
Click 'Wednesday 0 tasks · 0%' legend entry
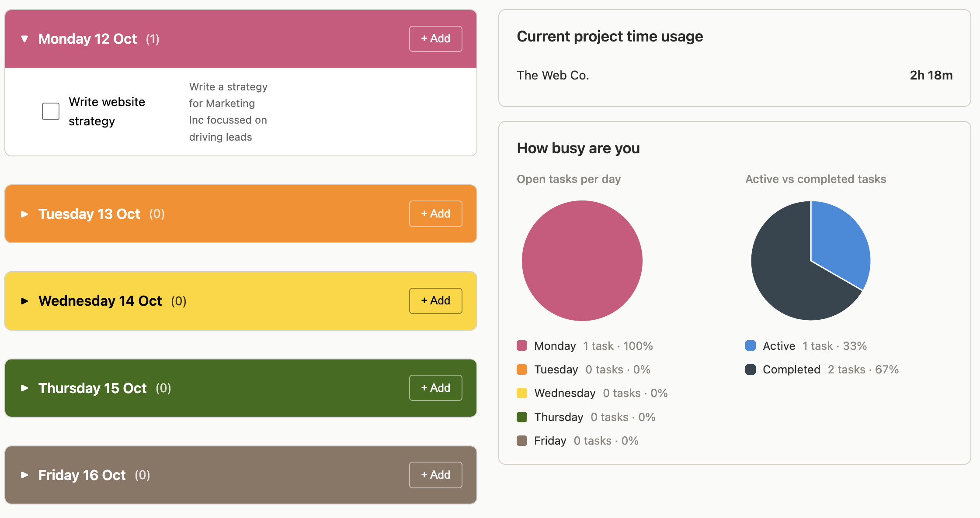pyautogui.click(x=592, y=393)
